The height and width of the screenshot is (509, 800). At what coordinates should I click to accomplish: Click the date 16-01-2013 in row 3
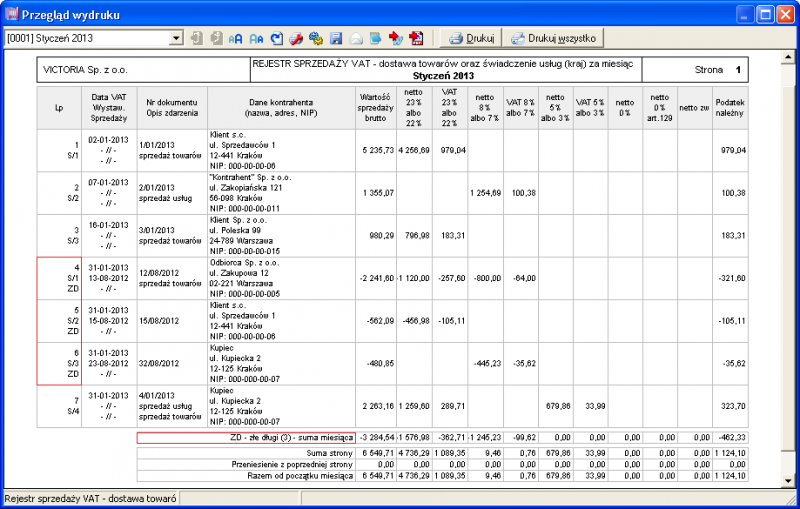pyautogui.click(x=108, y=225)
